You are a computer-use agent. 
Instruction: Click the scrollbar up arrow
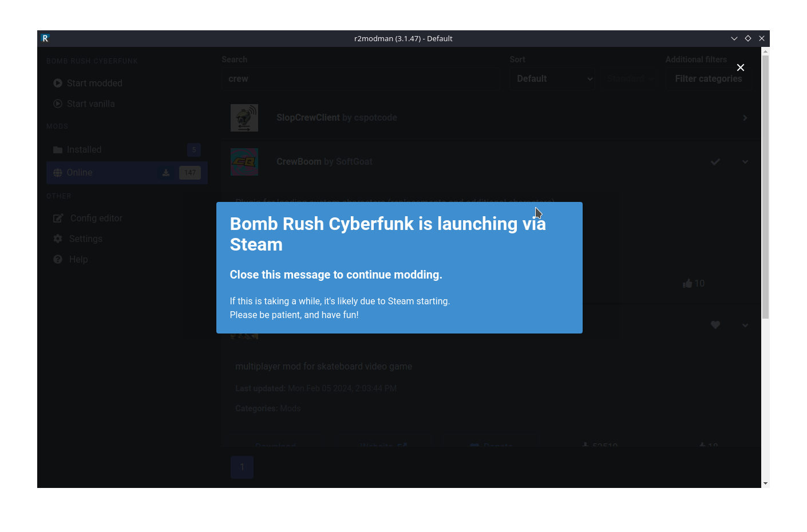(765, 51)
